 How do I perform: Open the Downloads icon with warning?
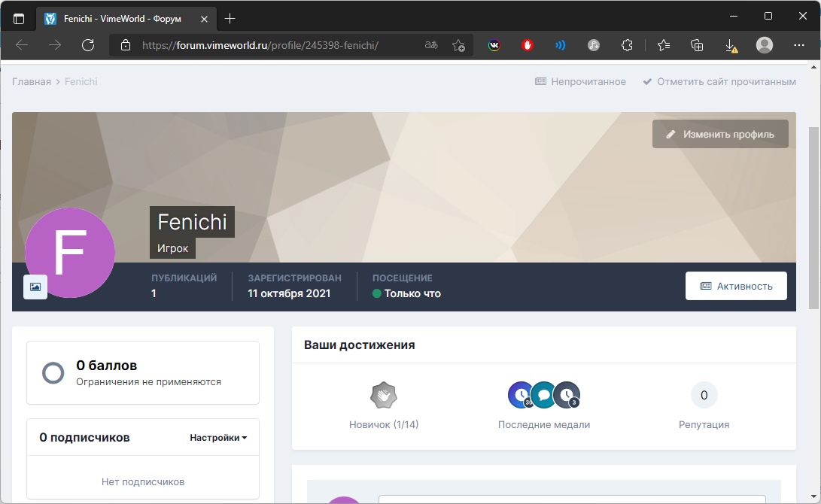tap(731, 45)
